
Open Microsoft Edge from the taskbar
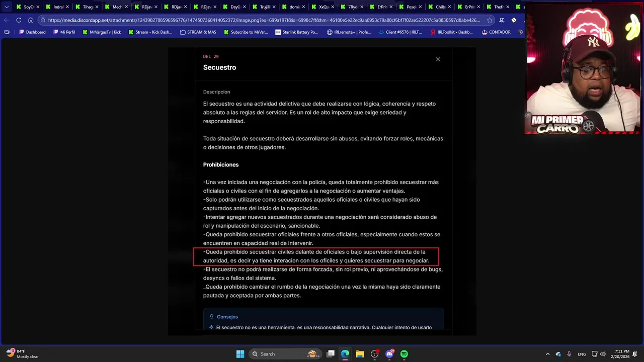[345, 354]
